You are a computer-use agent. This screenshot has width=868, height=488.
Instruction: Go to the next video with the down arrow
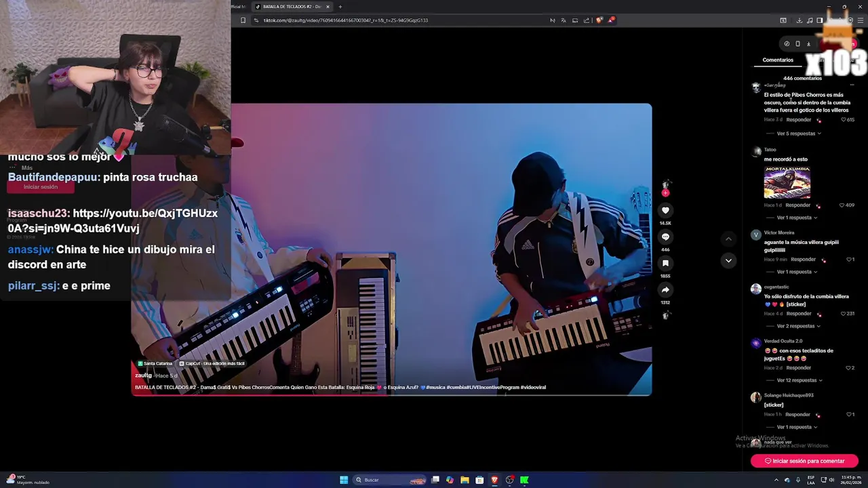[728, 260]
